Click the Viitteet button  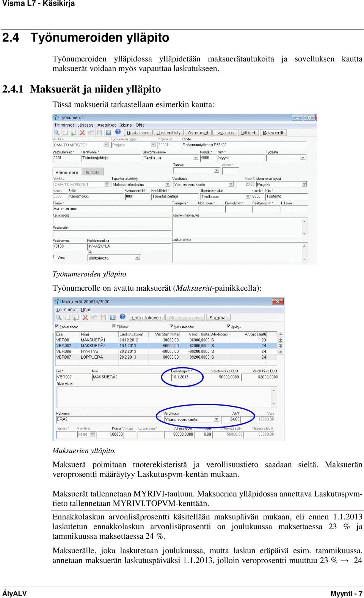tap(248, 133)
